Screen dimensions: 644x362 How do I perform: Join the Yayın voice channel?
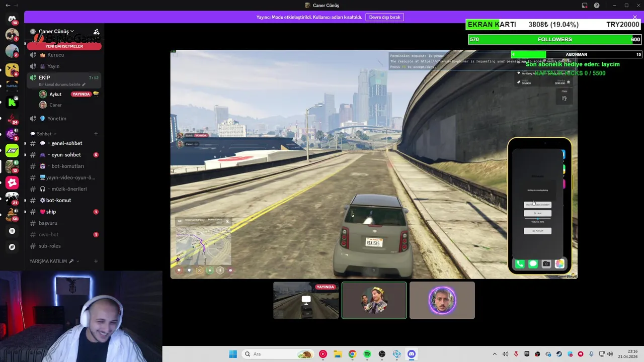(64, 66)
